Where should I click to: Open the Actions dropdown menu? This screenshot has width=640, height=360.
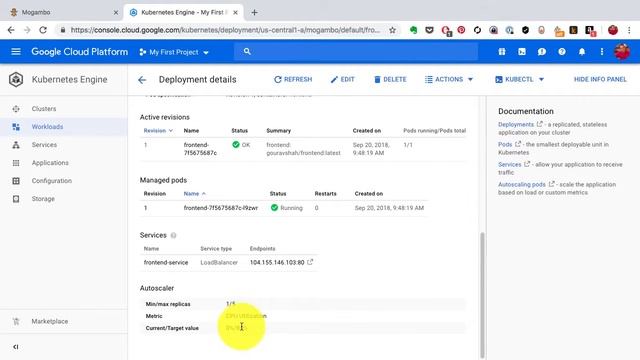point(449,80)
